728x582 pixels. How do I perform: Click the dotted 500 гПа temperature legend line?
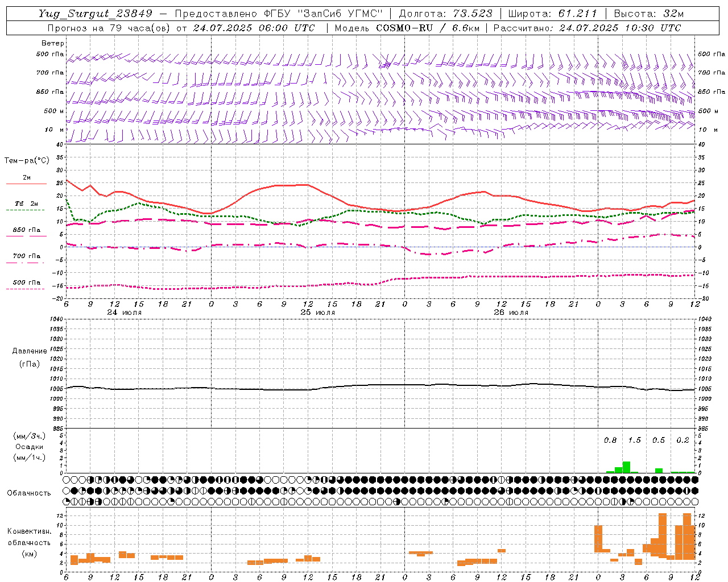pos(25,289)
